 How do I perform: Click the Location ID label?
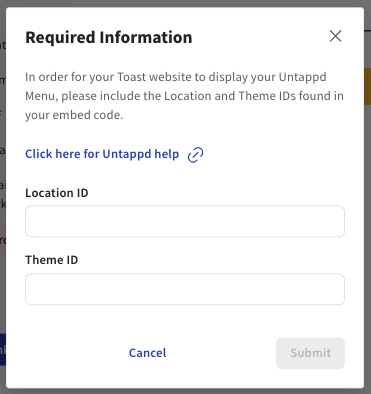point(57,193)
